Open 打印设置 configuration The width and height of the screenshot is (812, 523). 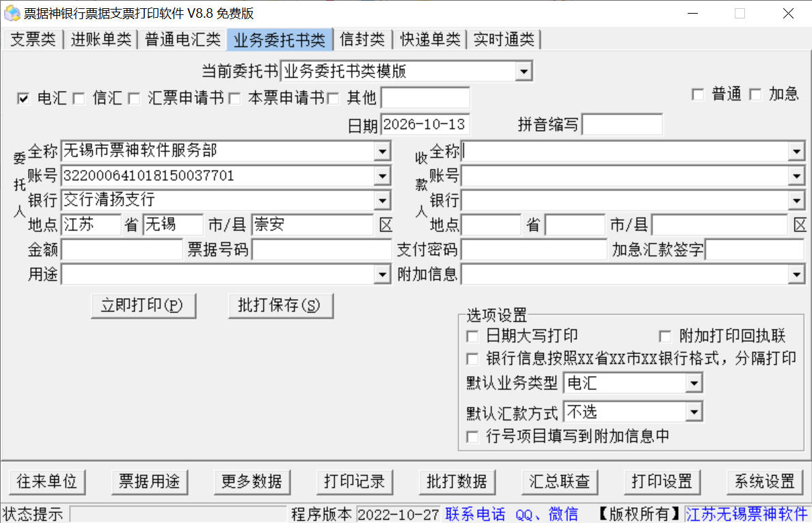tap(662, 481)
